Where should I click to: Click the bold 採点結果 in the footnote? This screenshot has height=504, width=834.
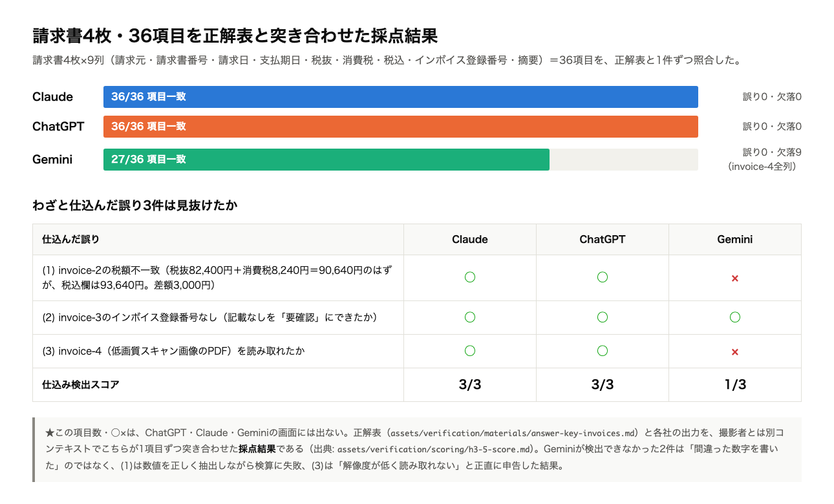point(257,449)
